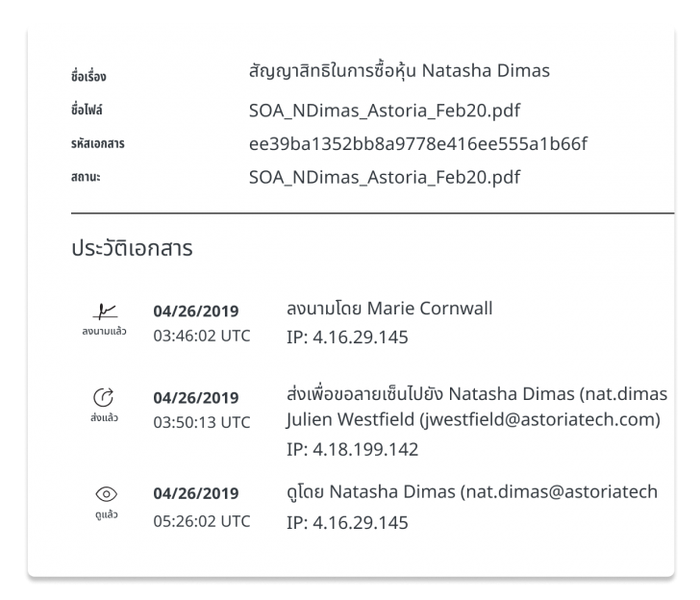This screenshot has height=600, width=700.
Task: Click the ส่งเพื่อขอลายเซ็นไปยัง Natasha Dimas line
Action: [477, 395]
